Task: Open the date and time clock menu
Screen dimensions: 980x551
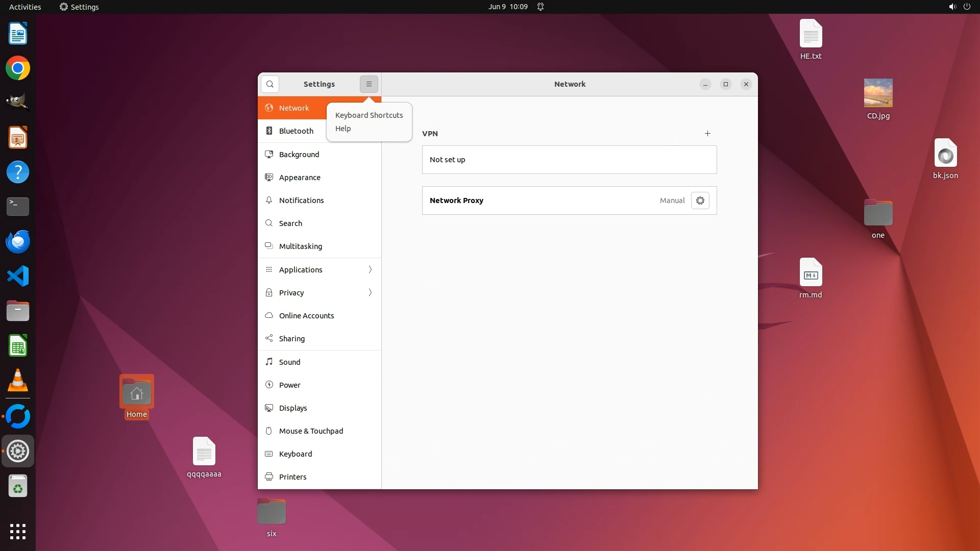Action: point(507,7)
